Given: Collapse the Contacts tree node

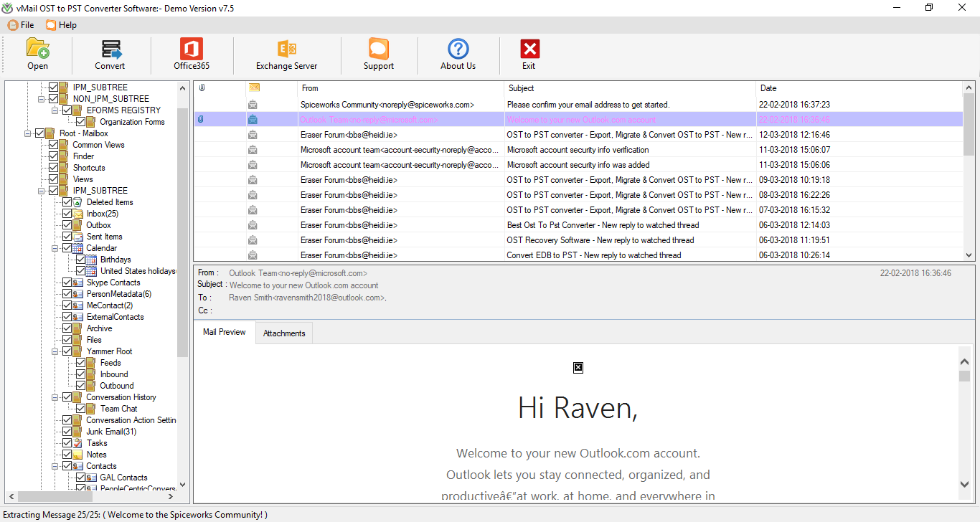Looking at the screenshot, I should point(55,466).
